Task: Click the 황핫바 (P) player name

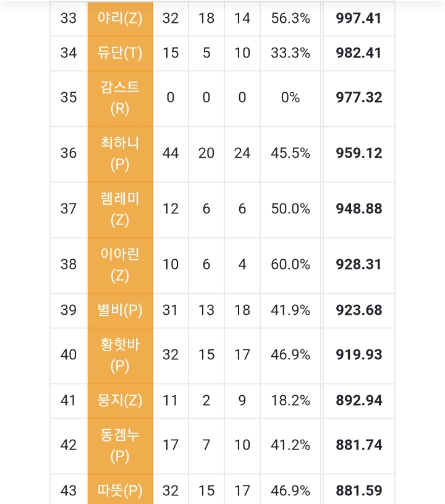Action: (120, 355)
